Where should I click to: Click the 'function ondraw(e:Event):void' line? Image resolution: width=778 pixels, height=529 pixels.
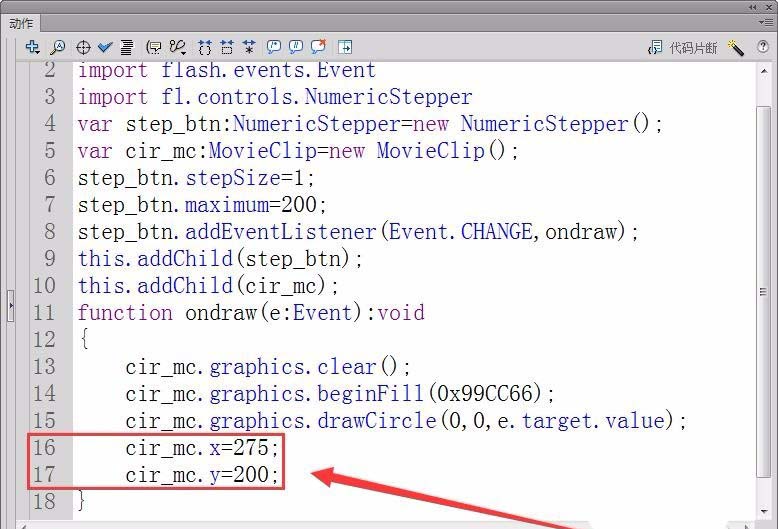coord(251,313)
